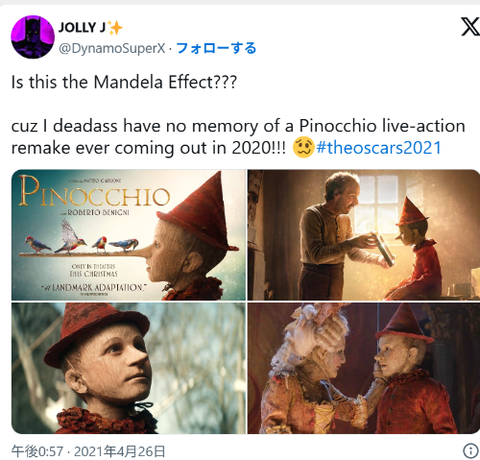
Task: Click the JOLLY J display name
Action: pos(82,27)
